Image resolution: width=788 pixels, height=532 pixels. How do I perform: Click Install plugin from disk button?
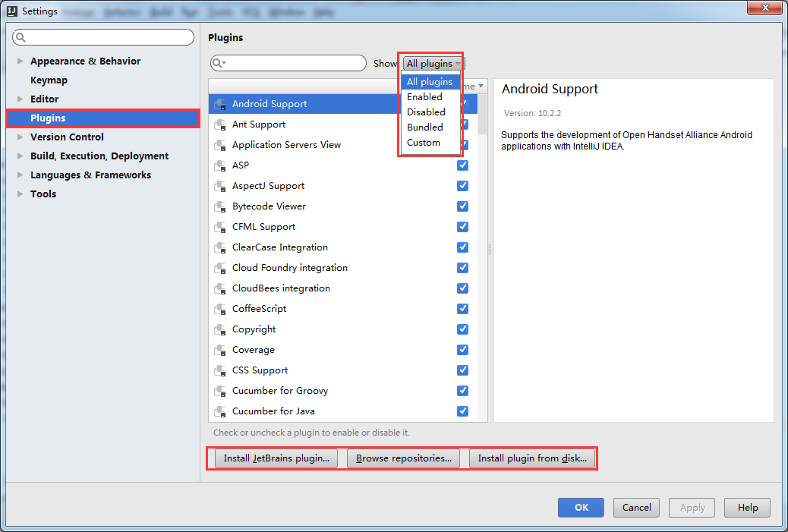click(532, 458)
